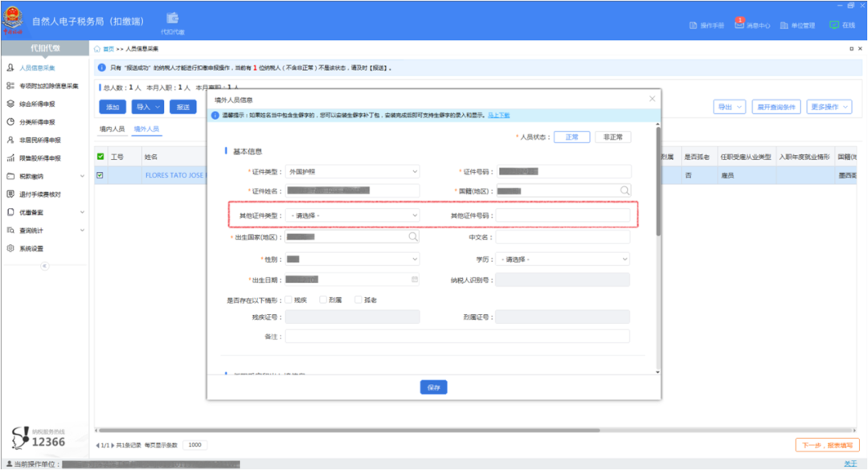Open the 导出 dropdown button

(x=730, y=107)
